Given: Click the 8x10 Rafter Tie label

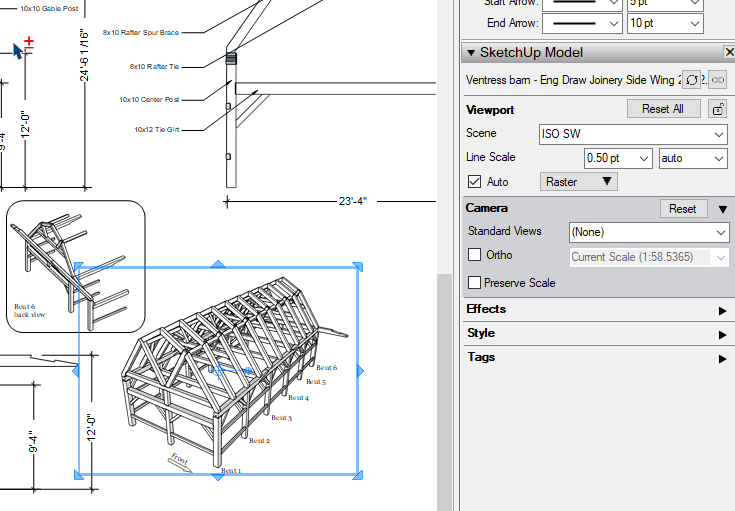Looking at the screenshot, I should [x=155, y=67].
